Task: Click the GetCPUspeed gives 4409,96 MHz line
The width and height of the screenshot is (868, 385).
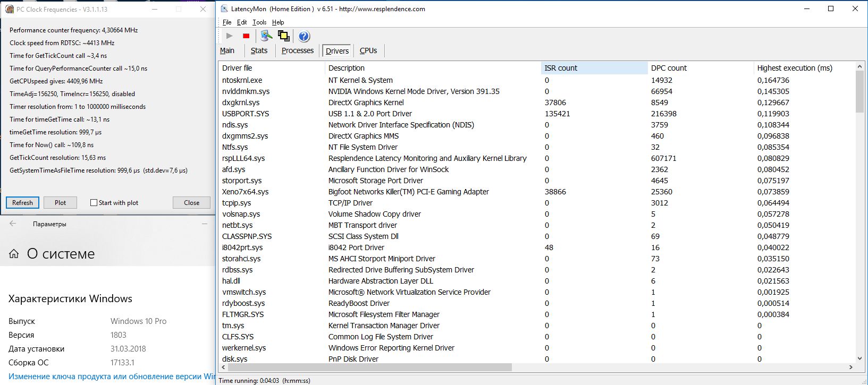Action: [56, 81]
